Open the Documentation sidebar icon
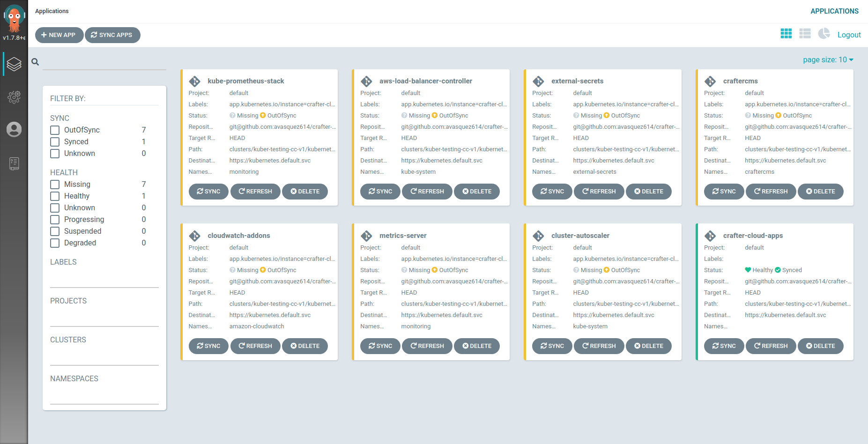The height and width of the screenshot is (444, 868). point(14,163)
